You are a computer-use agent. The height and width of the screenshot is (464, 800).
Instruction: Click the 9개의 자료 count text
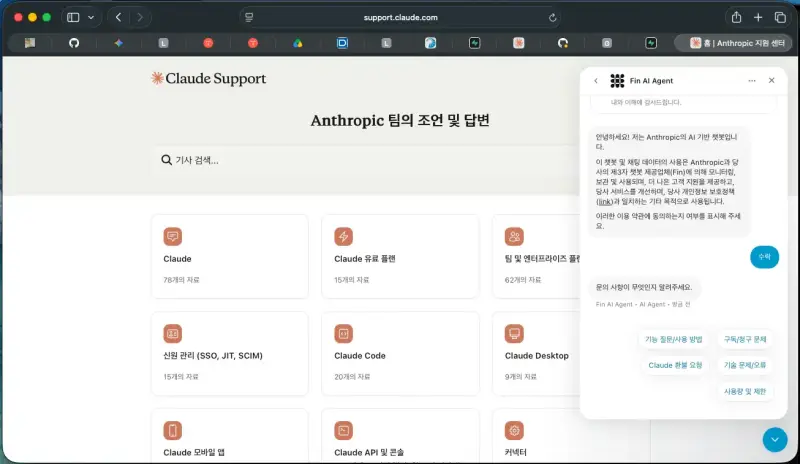520,377
